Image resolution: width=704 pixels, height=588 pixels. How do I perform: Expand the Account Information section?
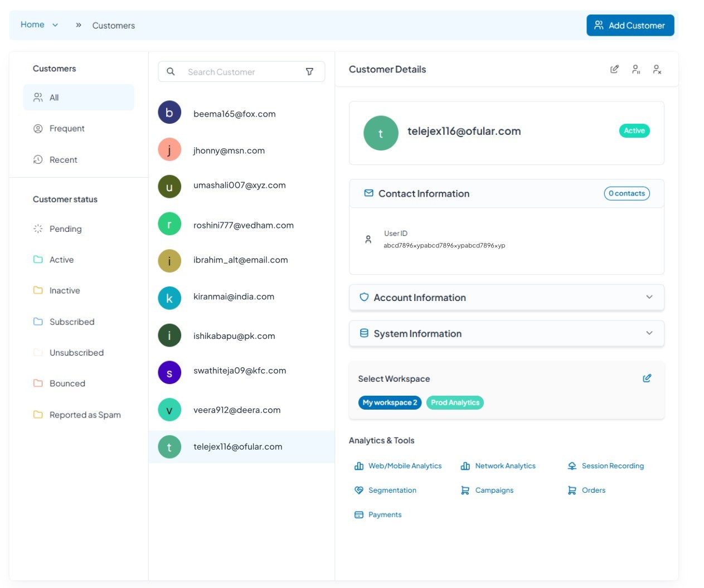click(506, 297)
